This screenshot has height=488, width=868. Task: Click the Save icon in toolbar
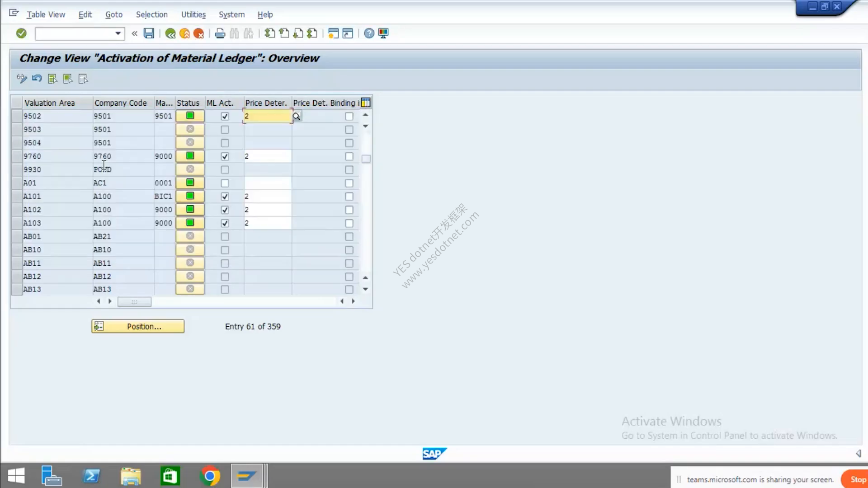[x=149, y=33]
